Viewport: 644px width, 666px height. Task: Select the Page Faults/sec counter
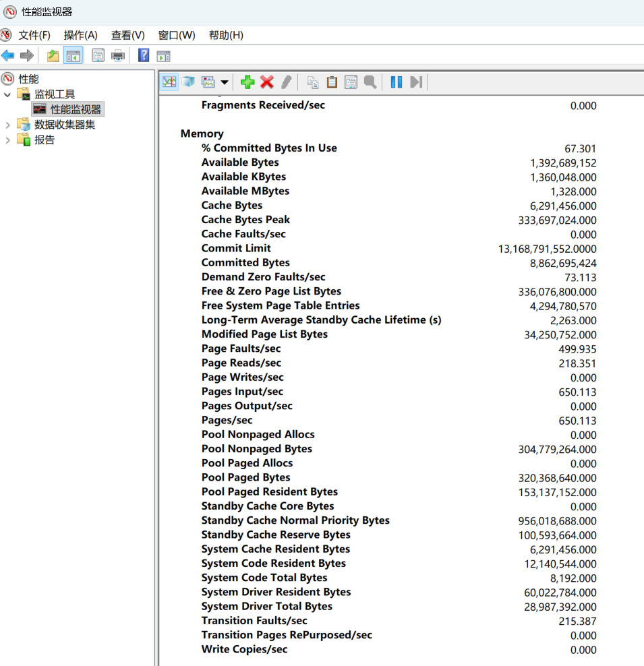tap(241, 349)
